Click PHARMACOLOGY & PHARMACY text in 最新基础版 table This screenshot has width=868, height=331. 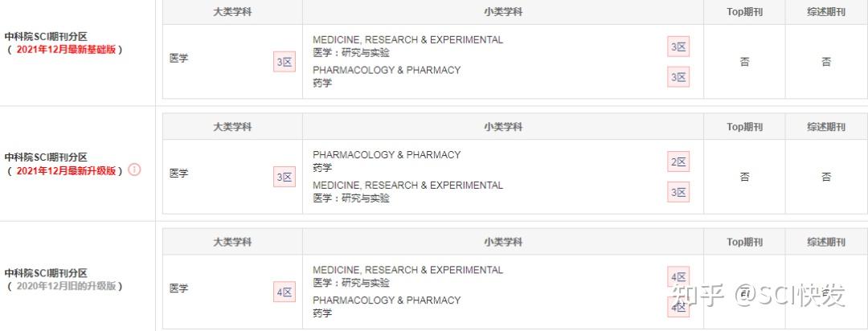(x=387, y=70)
